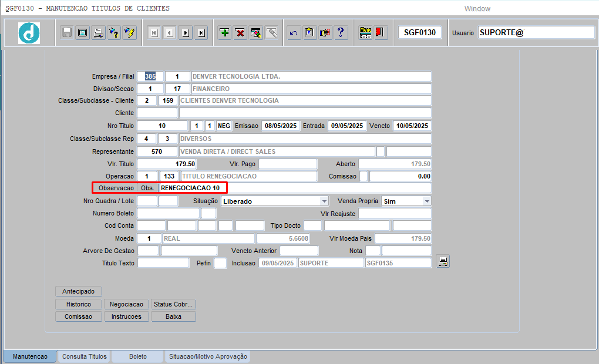This screenshot has width=599, height=364.
Task: Click the Vlr Reajuste input field
Action: click(x=395, y=214)
